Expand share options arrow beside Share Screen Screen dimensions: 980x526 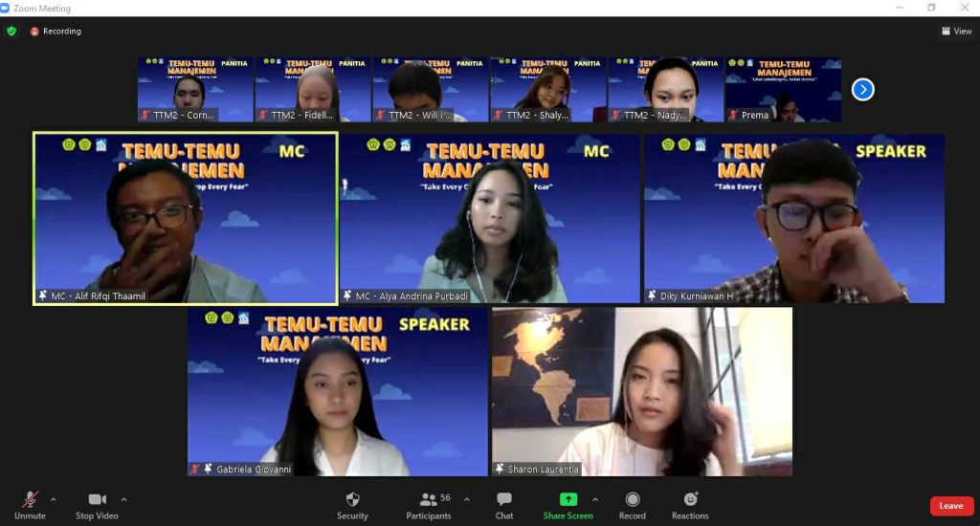pos(594,499)
